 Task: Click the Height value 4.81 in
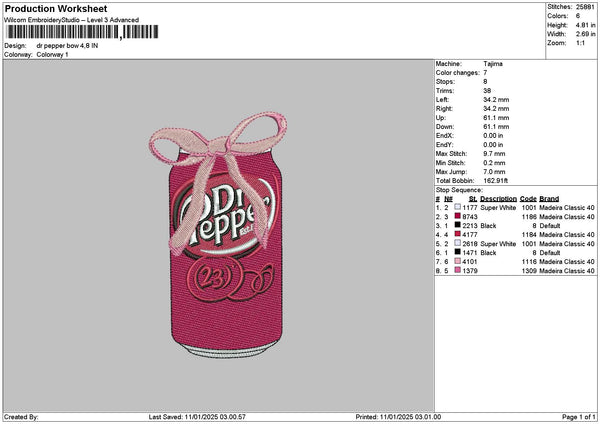585,25
